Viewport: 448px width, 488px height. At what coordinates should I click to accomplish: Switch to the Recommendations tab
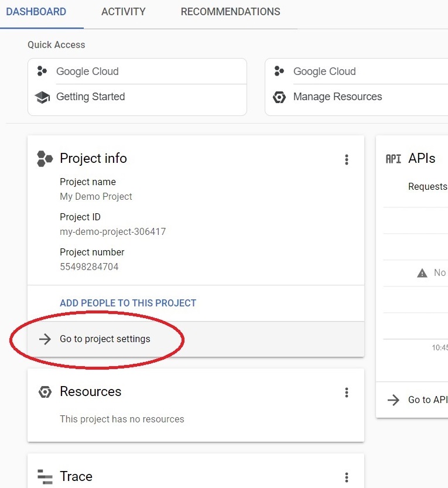tap(230, 12)
